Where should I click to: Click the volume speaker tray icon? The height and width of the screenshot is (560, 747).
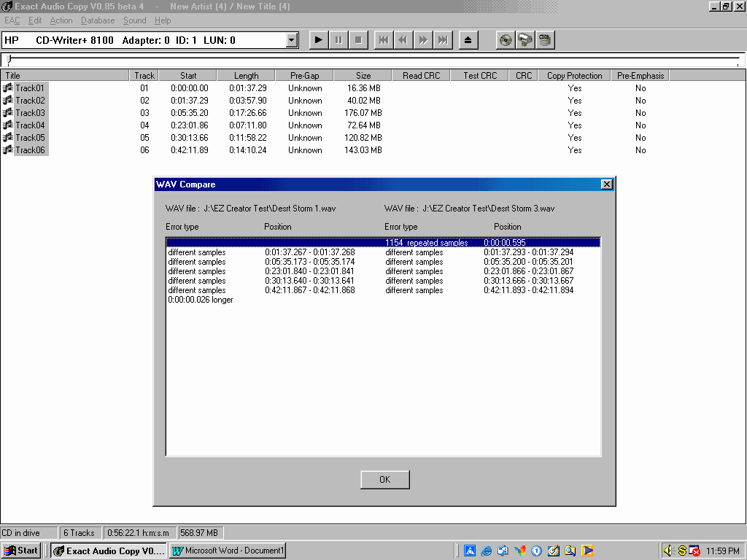click(x=668, y=551)
